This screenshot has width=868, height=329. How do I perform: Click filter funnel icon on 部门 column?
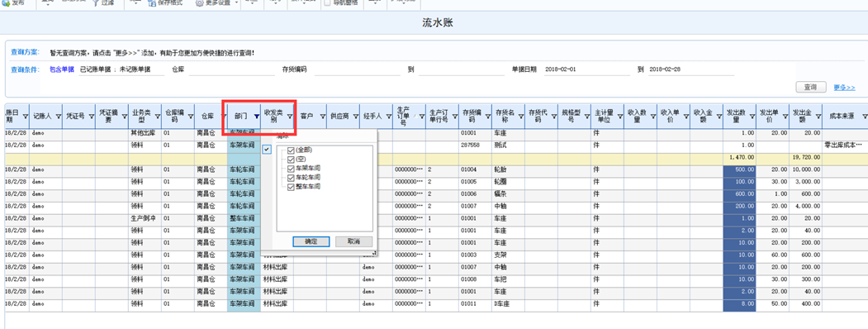coord(256,117)
